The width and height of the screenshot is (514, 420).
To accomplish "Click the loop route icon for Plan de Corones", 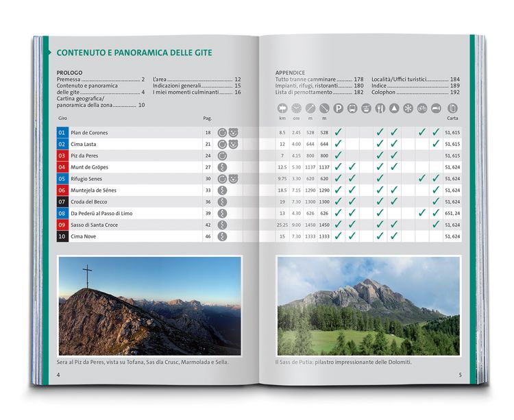I will (222, 133).
